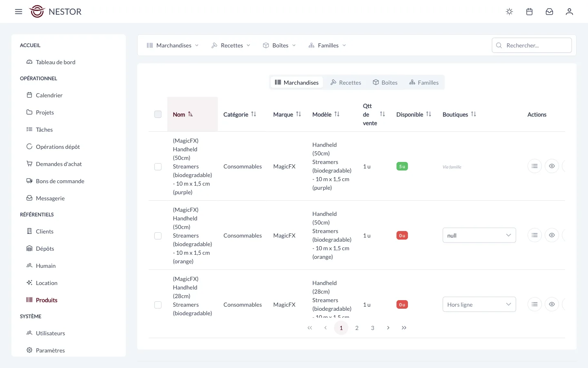588x368 pixels.
Task: Sort by the Catégorie column
Action: tap(240, 114)
